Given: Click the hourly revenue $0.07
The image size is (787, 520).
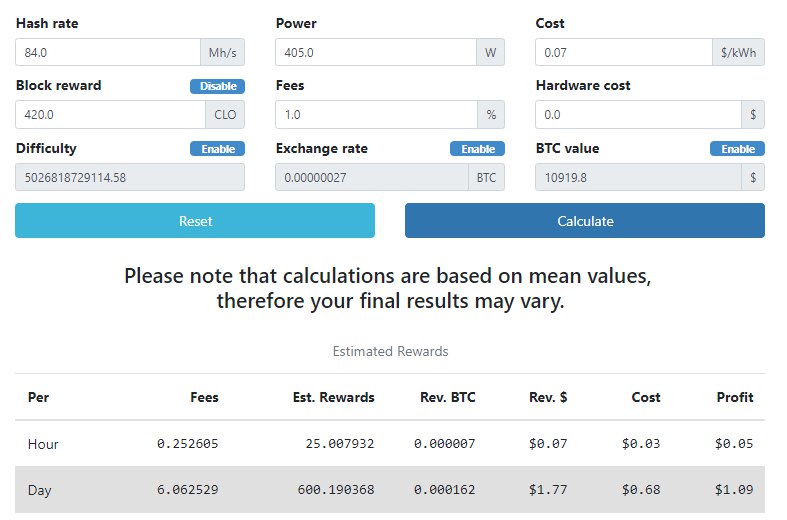Looking at the screenshot, I should click(x=548, y=444).
